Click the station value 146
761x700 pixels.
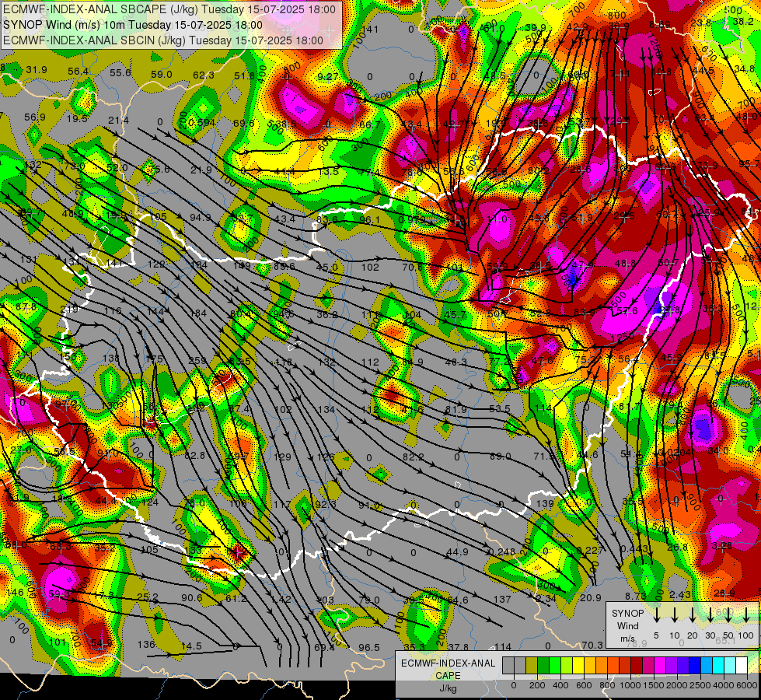pos(15,592)
